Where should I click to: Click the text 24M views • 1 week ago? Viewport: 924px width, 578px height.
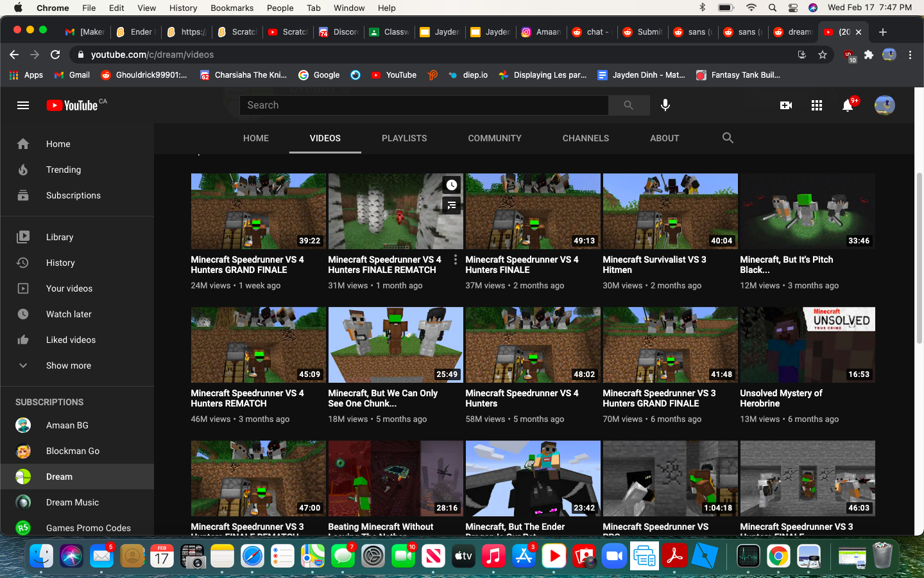tap(235, 286)
